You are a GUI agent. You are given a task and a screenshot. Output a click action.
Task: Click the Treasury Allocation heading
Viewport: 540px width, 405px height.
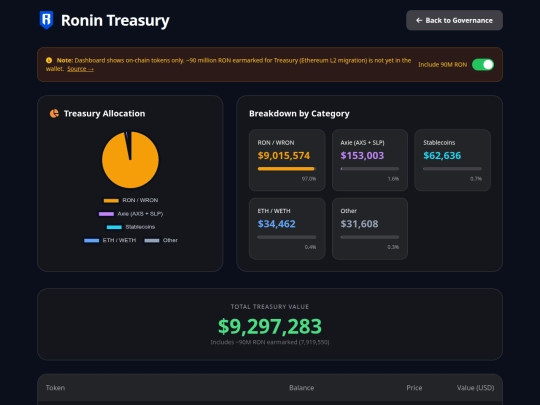coord(105,114)
